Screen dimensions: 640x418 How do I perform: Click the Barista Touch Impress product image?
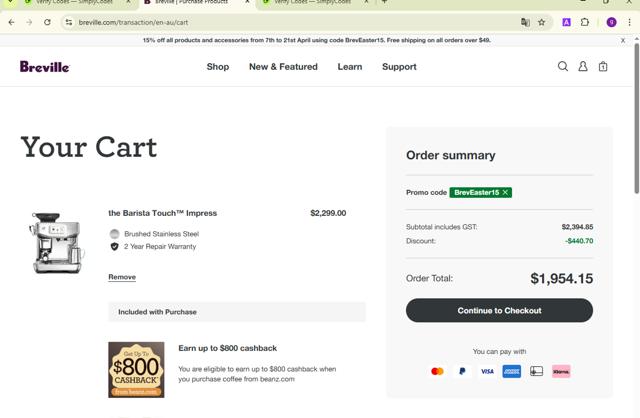tap(58, 243)
